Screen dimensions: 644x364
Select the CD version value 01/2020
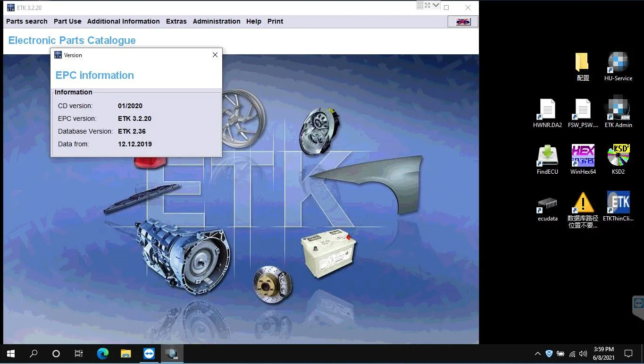click(x=130, y=106)
